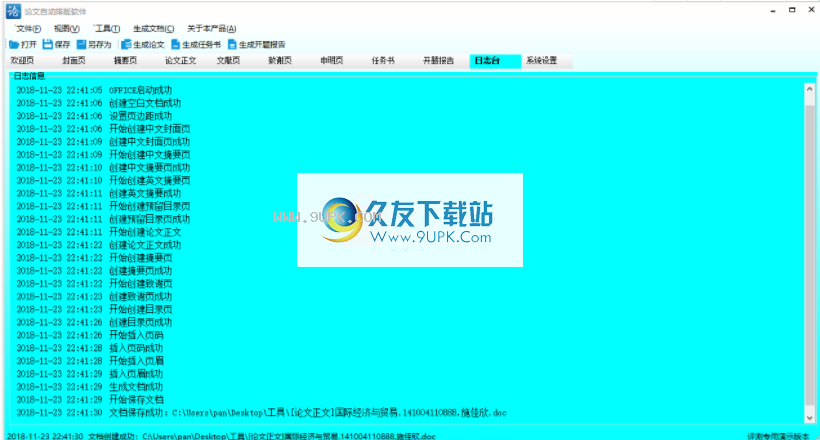Click the 生成开题报告 toolbar button
Image resolution: width=820 pixels, height=440 pixels.
click(257, 44)
